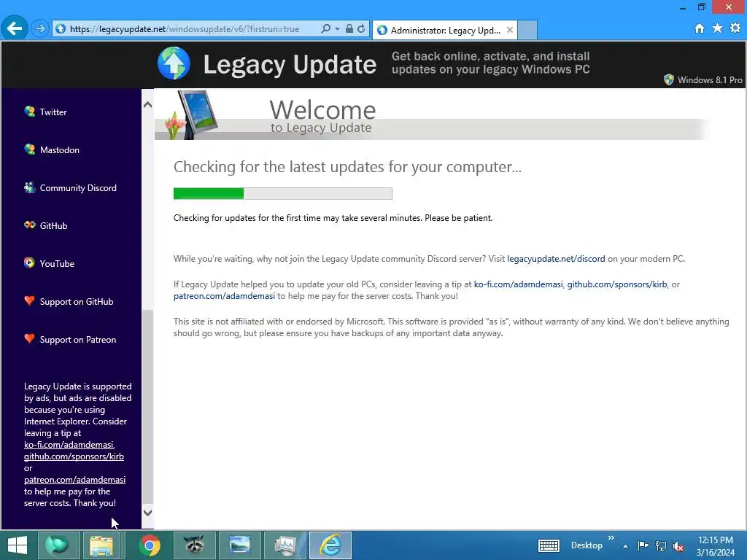
Task: Open the touch keyboard tray icon
Action: pos(549,545)
